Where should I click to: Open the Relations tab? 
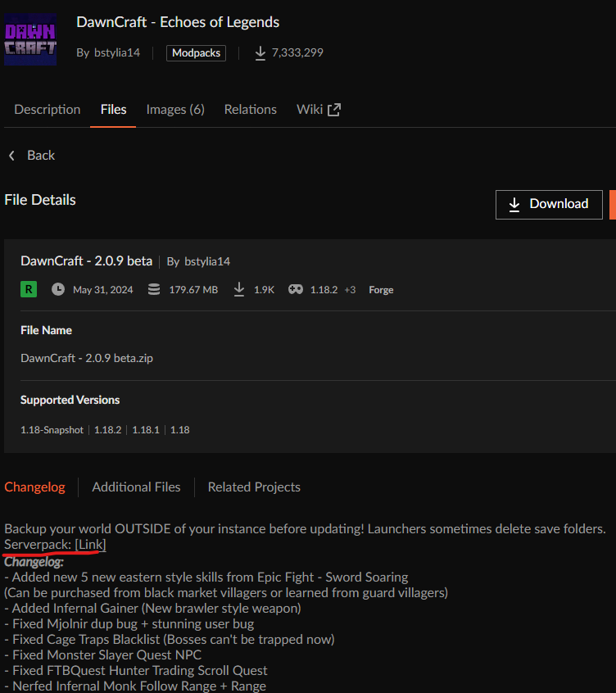[x=250, y=110]
